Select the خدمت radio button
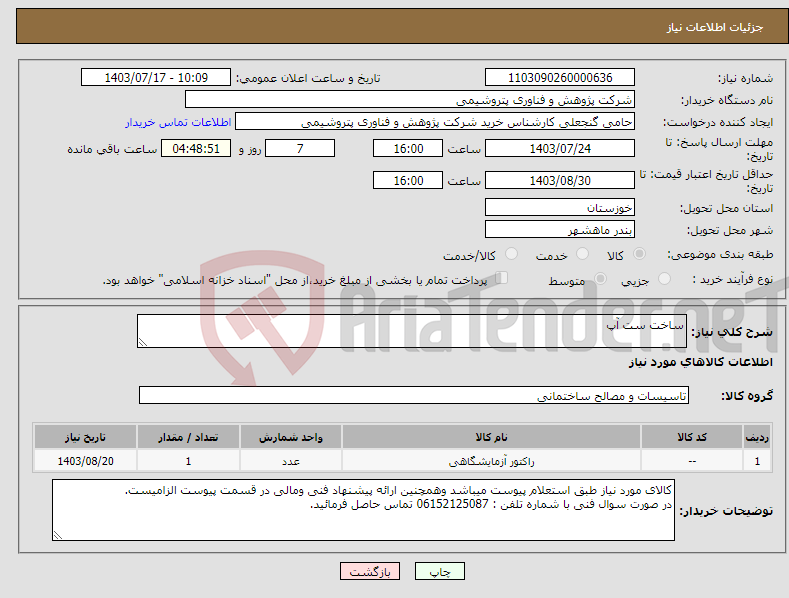The image size is (789, 598). 583,254
